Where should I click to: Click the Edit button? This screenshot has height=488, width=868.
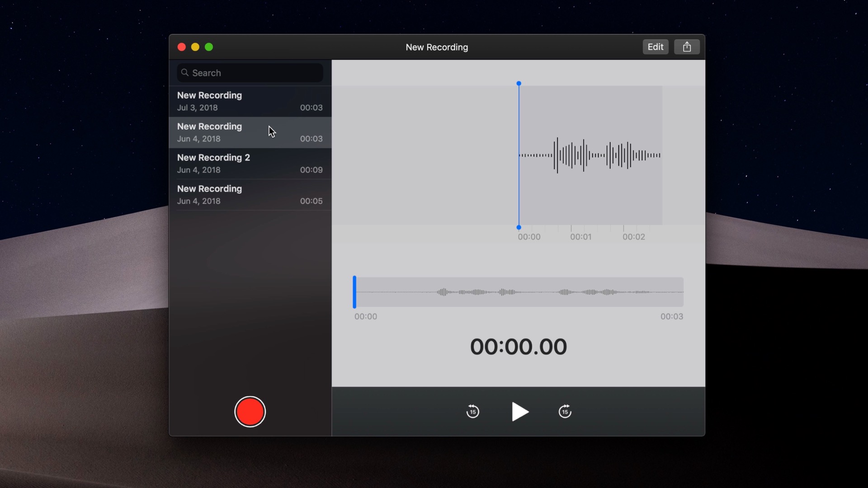point(655,47)
